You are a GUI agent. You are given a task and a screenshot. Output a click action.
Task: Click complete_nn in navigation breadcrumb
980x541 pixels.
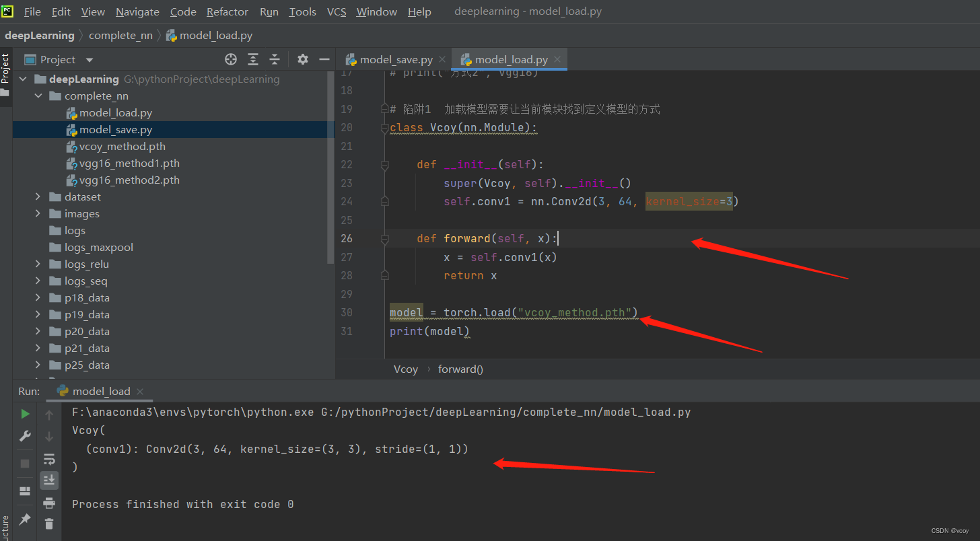click(121, 36)
